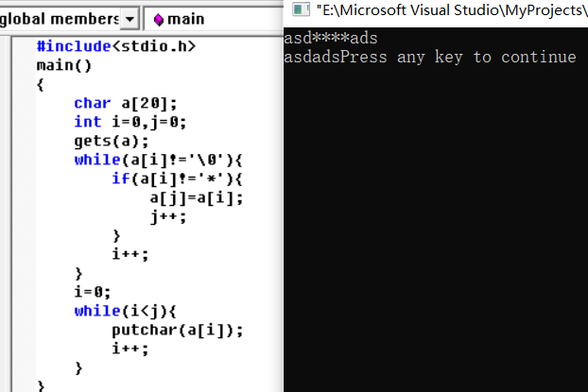
Task: Click the int i=0,j=0; line
Action: pyautogui.click(x=130, y=122)
